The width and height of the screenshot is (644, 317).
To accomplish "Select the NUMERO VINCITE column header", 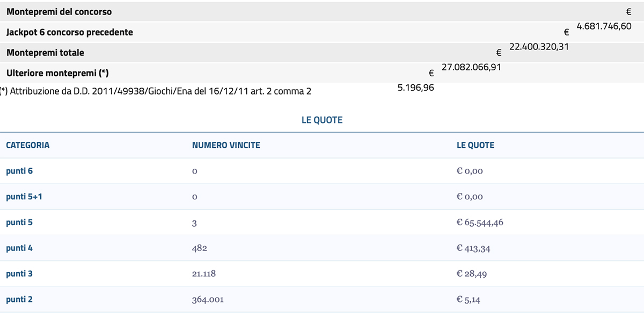I will point(226,145).
